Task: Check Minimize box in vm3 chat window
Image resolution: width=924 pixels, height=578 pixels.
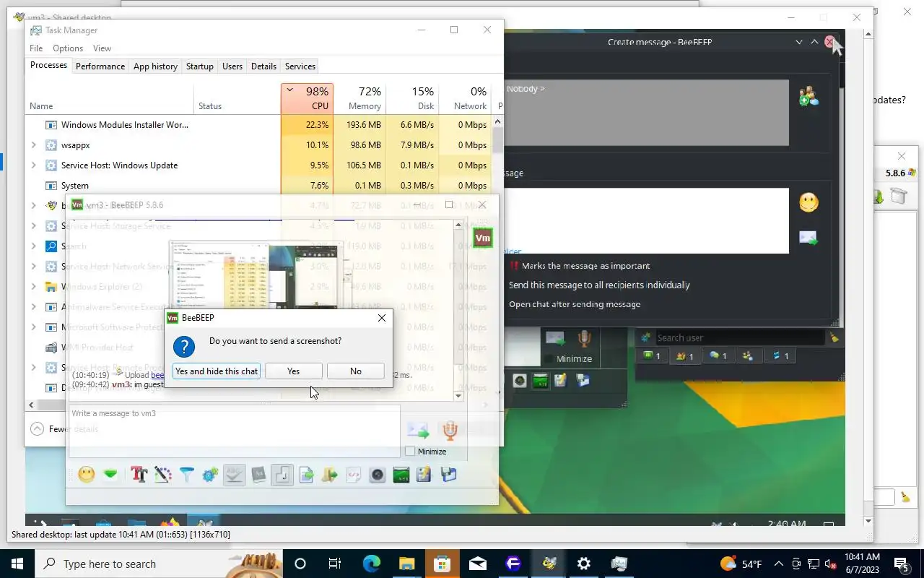Action: pos(410,452)
